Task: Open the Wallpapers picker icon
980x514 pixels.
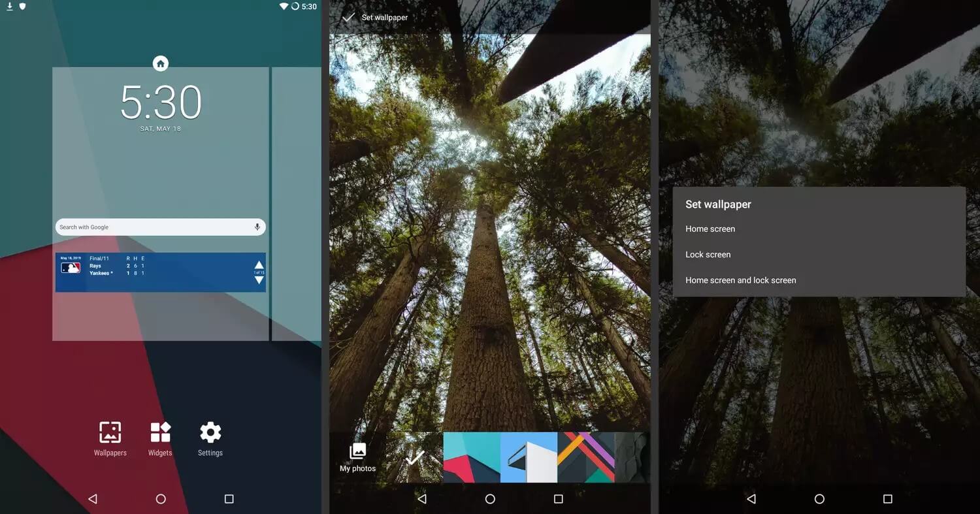Action: [x=110, y=432]
